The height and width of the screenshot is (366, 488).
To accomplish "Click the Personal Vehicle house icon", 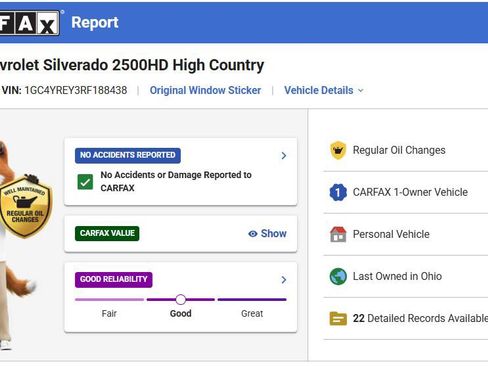I will tap(338, 234).
